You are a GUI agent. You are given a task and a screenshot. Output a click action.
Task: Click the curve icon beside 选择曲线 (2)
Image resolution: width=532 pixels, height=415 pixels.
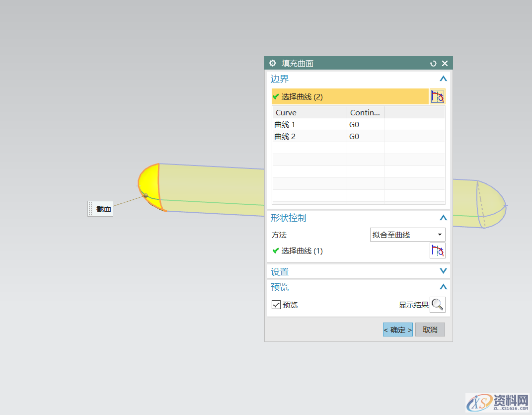pos(437,96)
